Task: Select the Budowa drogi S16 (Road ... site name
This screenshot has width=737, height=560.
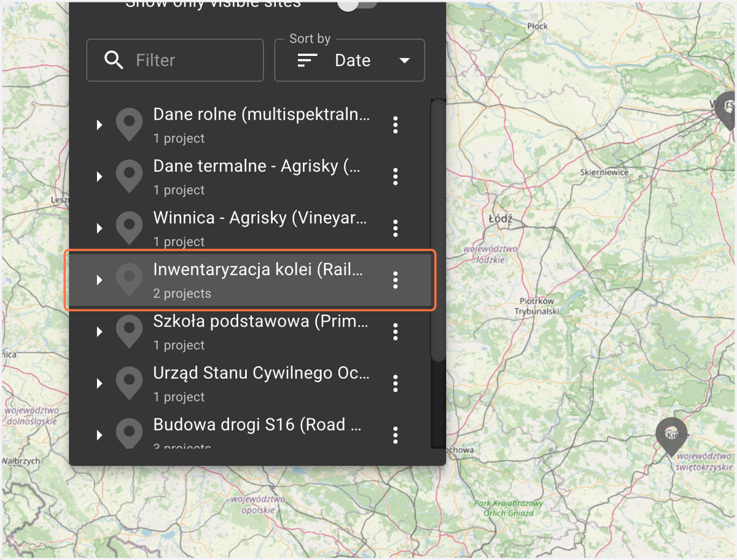Action: tap(257, 425)
